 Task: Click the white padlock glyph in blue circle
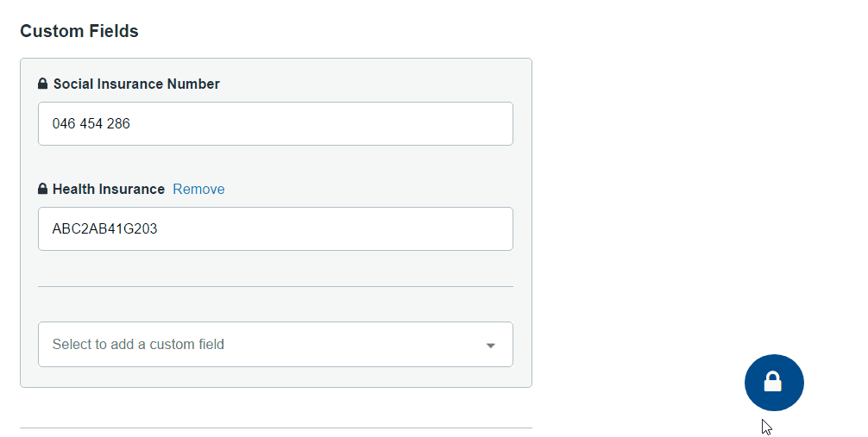tap(773, 382)
